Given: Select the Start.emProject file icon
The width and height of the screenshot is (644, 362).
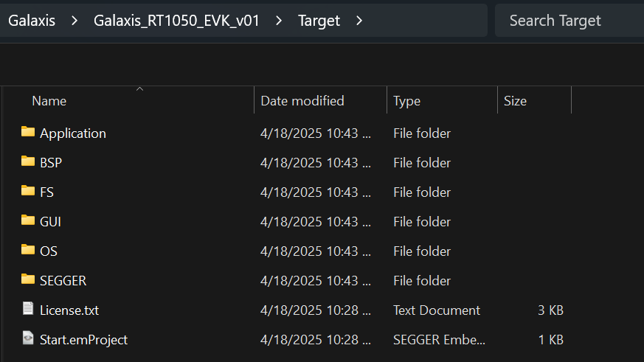Looking at the screenshot, I should 28,338.
